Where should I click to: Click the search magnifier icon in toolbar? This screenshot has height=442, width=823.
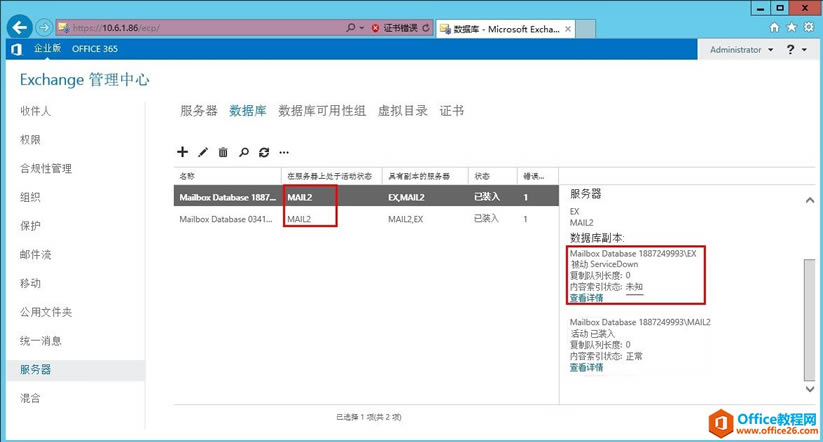pyautogui.click(x=243, y=152)
